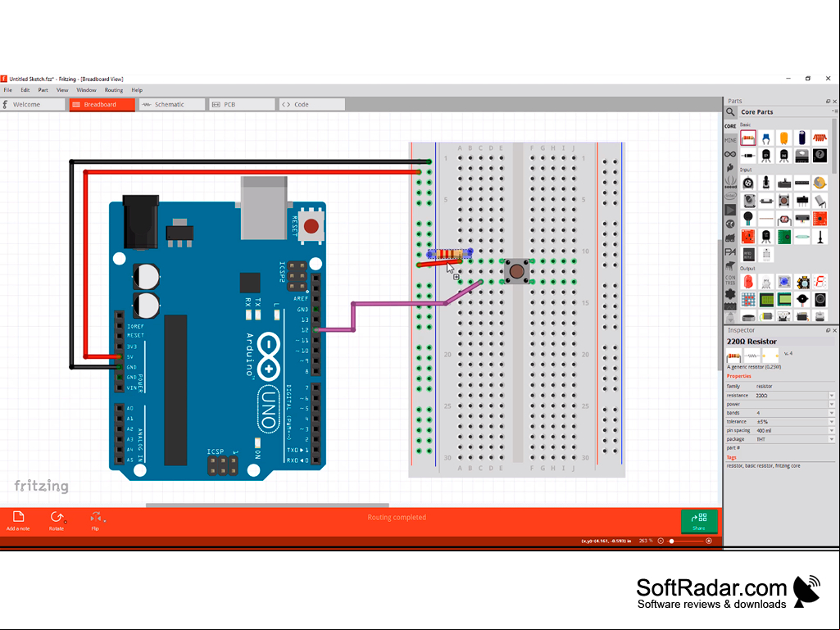Select the mystery part question-mark icon
The height and width of the screenshot is (630, 840).
(x=820, y=156)
